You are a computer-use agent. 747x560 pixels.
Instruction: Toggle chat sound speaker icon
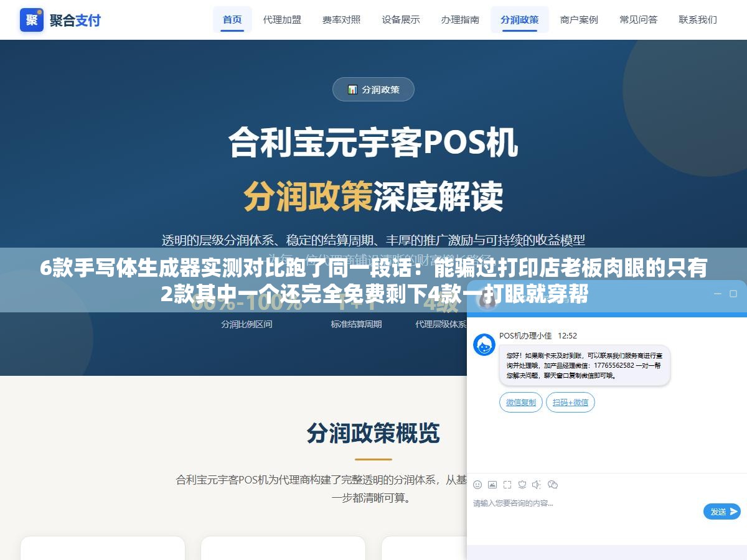click(537, 485)
